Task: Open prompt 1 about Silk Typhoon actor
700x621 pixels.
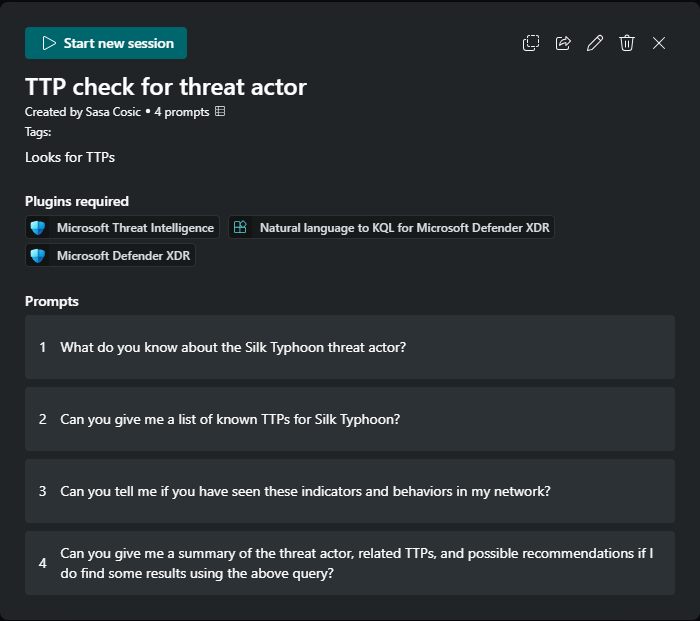Action: point(350,348)
